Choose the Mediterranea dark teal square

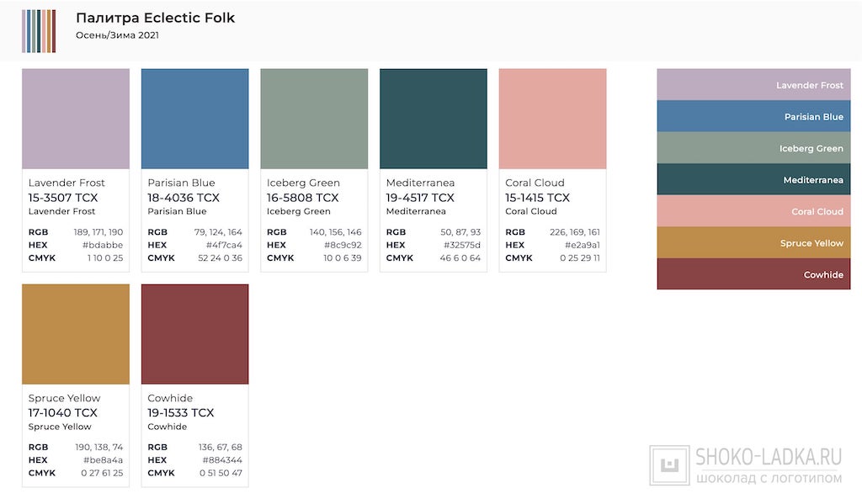pos(434,119)
